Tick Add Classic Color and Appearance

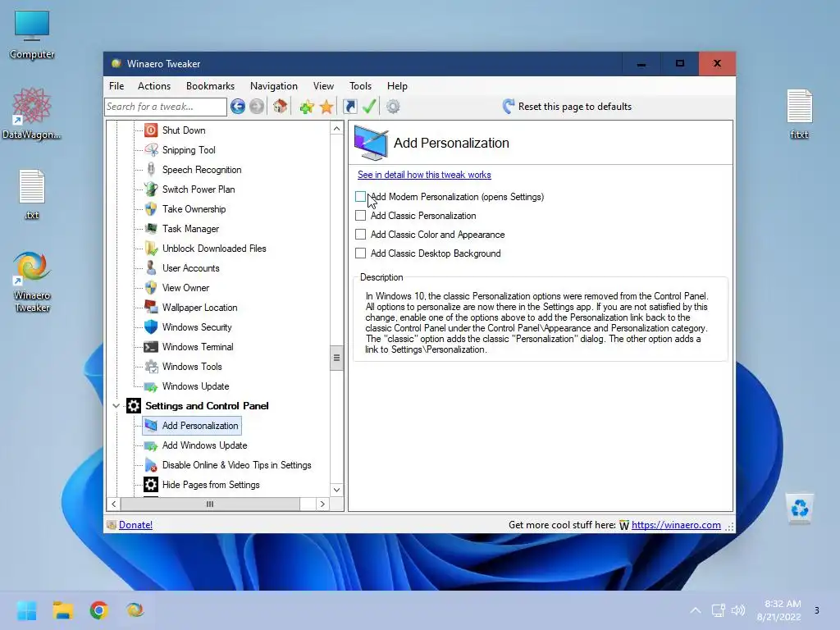click(361, 234)
